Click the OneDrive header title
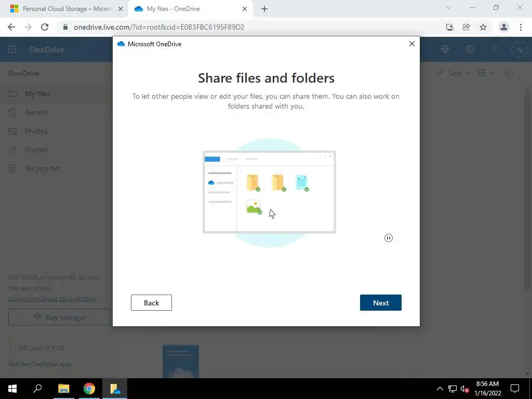Viewport: 532px width, 399px height. (46, 49)
